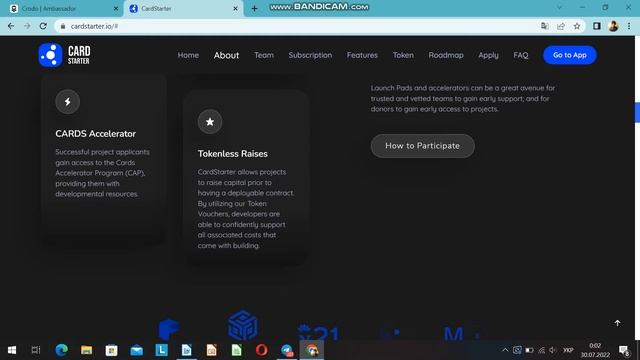This screenshot has width=640, height=360.
Task: Open the Windows Start menu
Action: coord(12,350)
